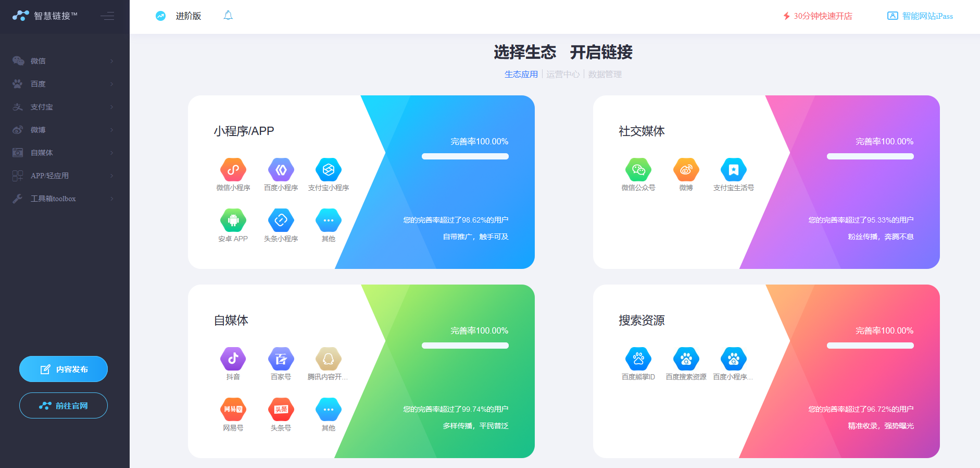Select the 微信公众号 icon
Screen dimensions: 980x468
pos(638,170)
